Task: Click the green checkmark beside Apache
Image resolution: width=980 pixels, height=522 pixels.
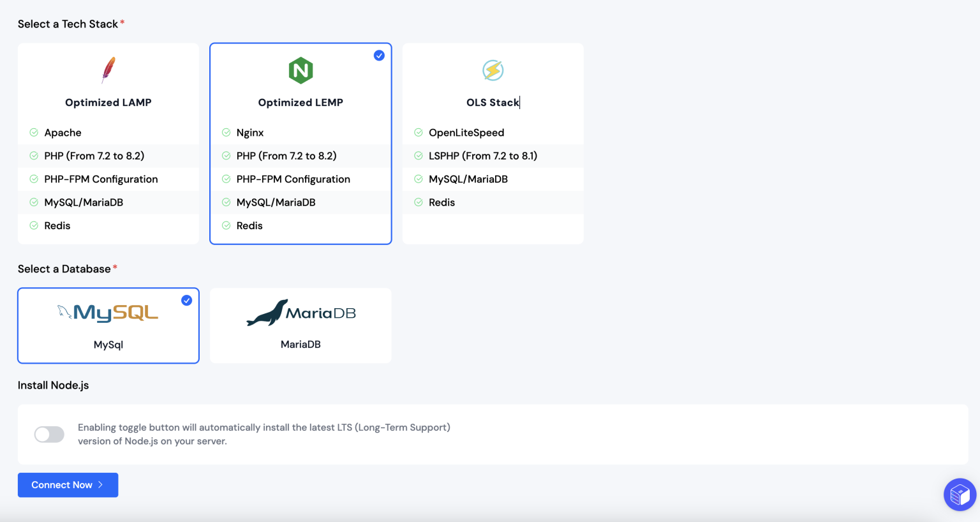Action: point(33,132)
